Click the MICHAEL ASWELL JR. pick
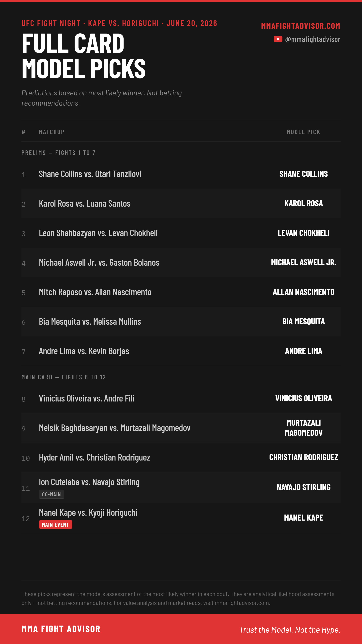The height and width of the screenshot is (644, 362). click(304, 262)
